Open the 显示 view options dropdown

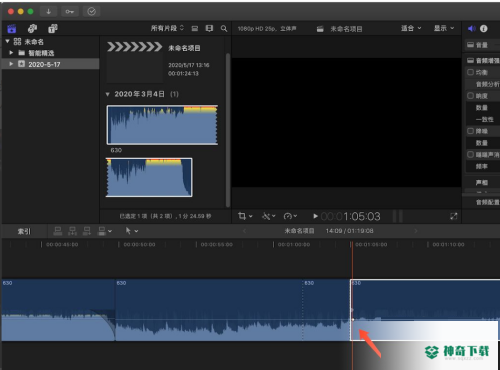pos(444,28)
